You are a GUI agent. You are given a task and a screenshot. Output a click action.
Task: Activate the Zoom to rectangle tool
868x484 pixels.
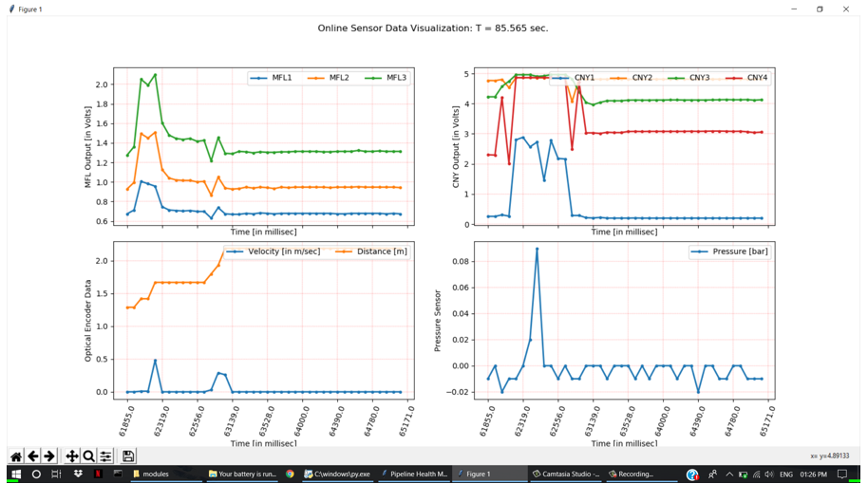[x=88, y=456]
